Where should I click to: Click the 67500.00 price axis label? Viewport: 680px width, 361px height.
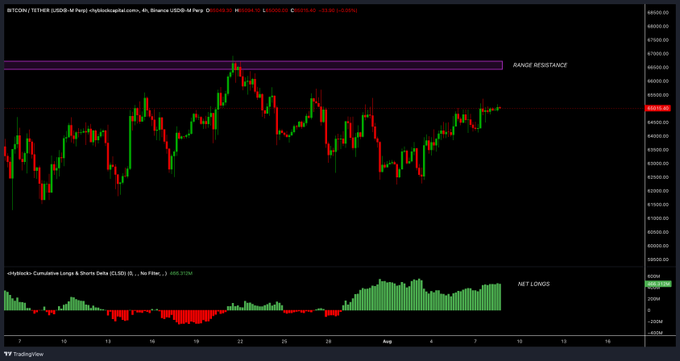(x=657, y=40)
